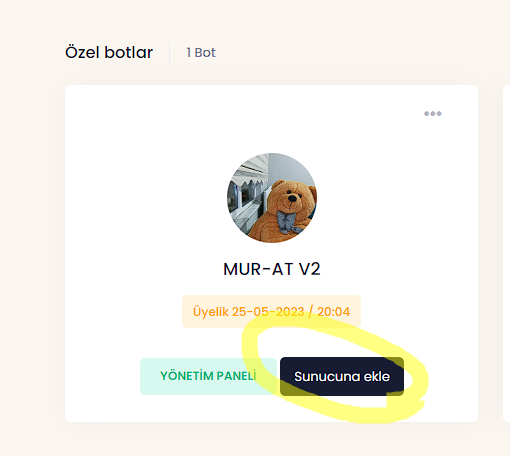Screen dimensions: 510x456
Task: Select the MUR-AT V2 bot name
Action: (272, 269)
